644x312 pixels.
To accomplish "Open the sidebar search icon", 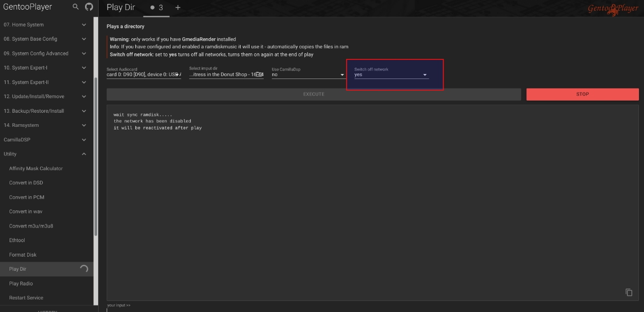I will click(x=75, y=7).
